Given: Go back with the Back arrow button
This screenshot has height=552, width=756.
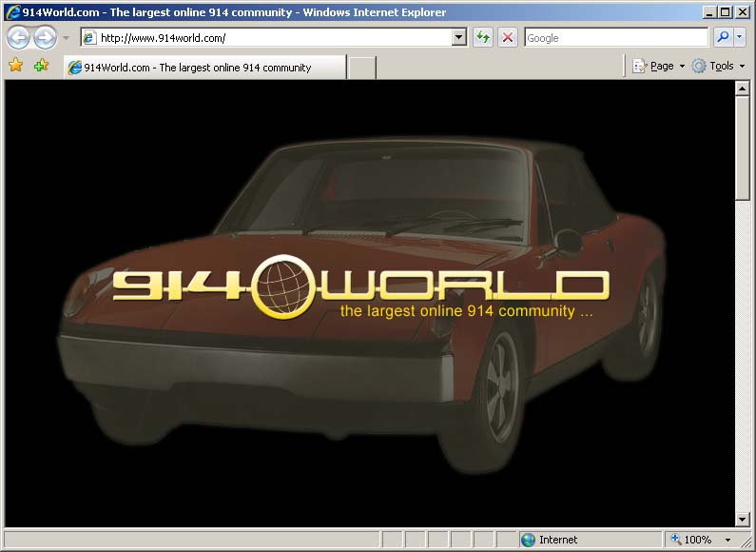Looking at the screenshot, I should click(18, 38).
